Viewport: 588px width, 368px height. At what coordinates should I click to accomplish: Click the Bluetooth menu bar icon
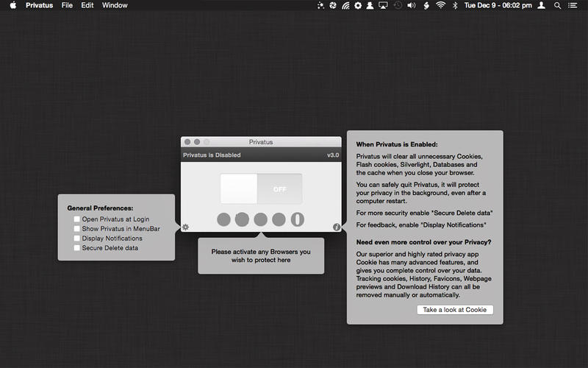point(454,5)
